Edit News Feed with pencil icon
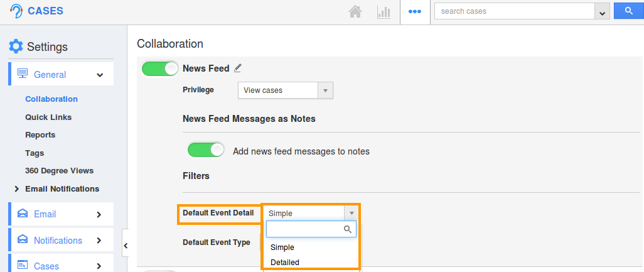The image size is (644, 272). (237, 68)
